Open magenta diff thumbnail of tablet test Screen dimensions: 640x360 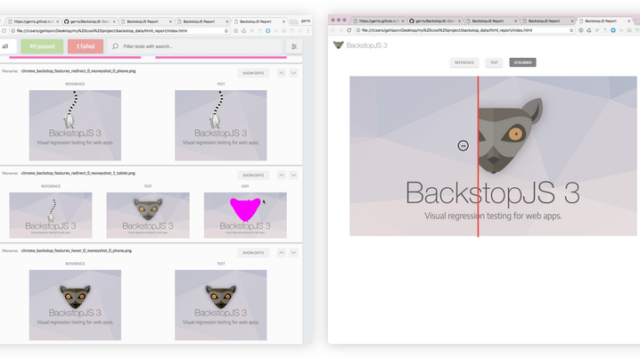point(245,215)
